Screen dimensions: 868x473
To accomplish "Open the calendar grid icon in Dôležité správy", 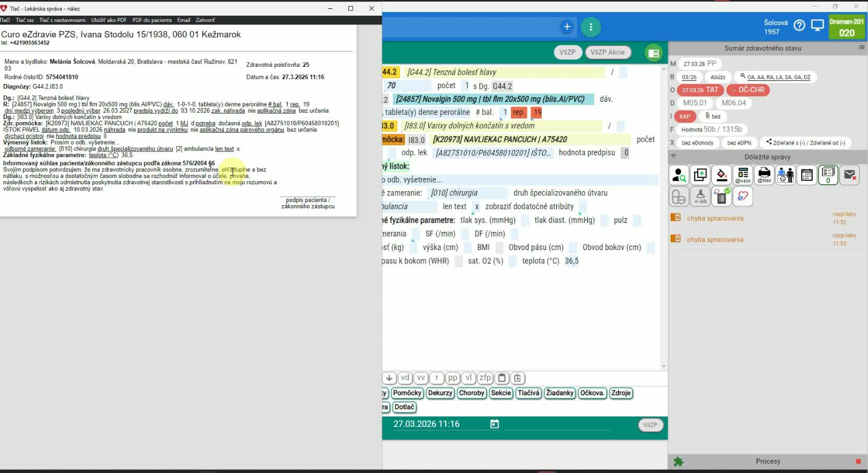I will tap(807, 175).
